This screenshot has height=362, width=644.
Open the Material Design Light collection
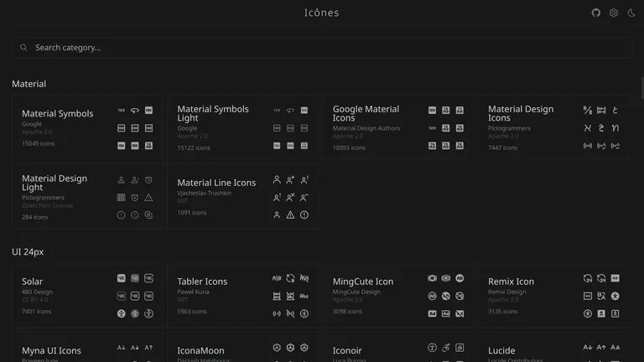point(87,197)
